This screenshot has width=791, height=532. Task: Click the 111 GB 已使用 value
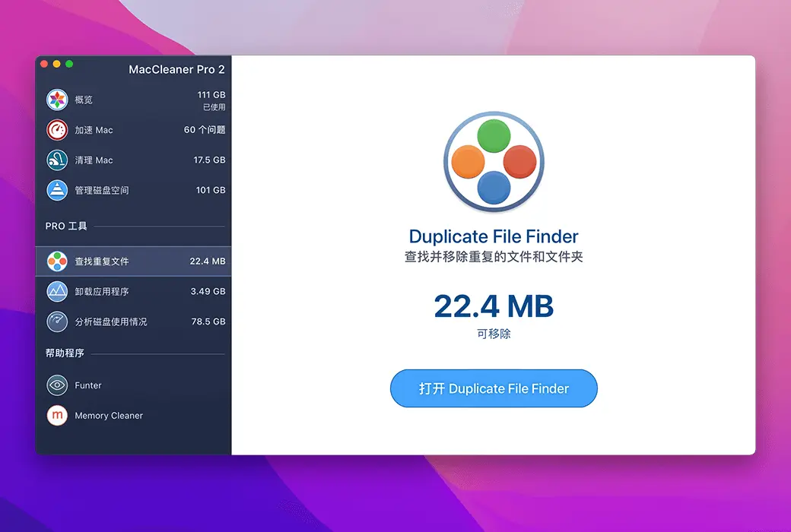(211, 100)
